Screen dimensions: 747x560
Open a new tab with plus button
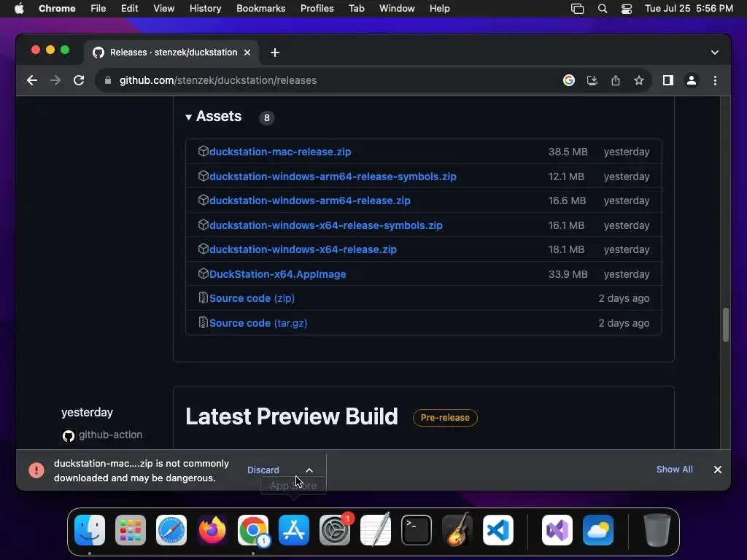tap(275, 52)
